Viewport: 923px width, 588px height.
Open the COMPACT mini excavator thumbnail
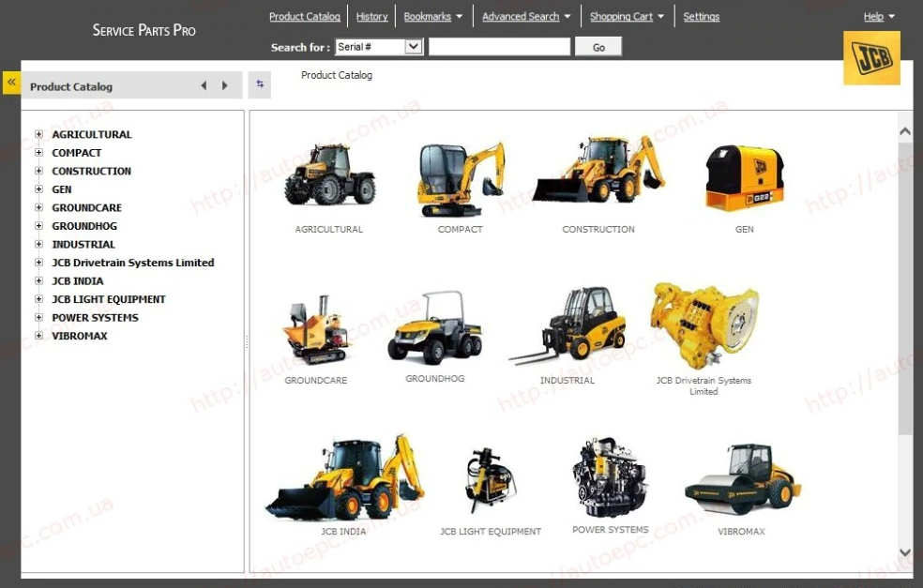click(461, 178)
